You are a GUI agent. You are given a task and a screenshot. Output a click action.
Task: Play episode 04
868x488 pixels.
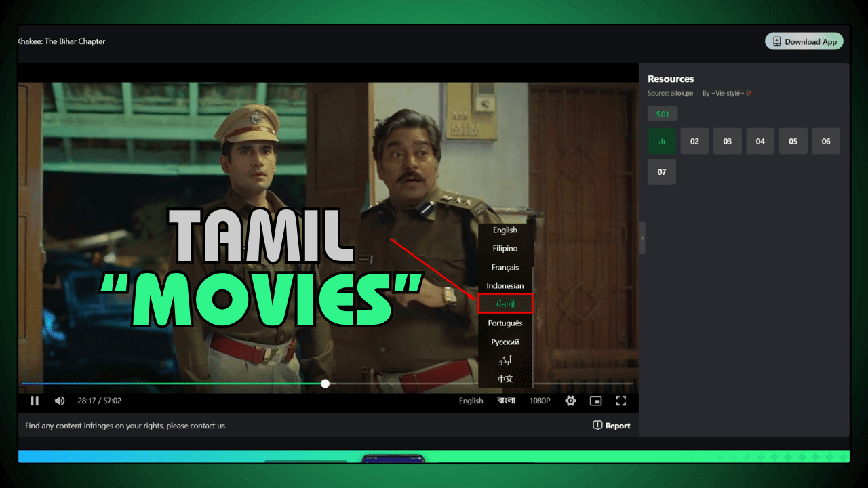point(760,141)
